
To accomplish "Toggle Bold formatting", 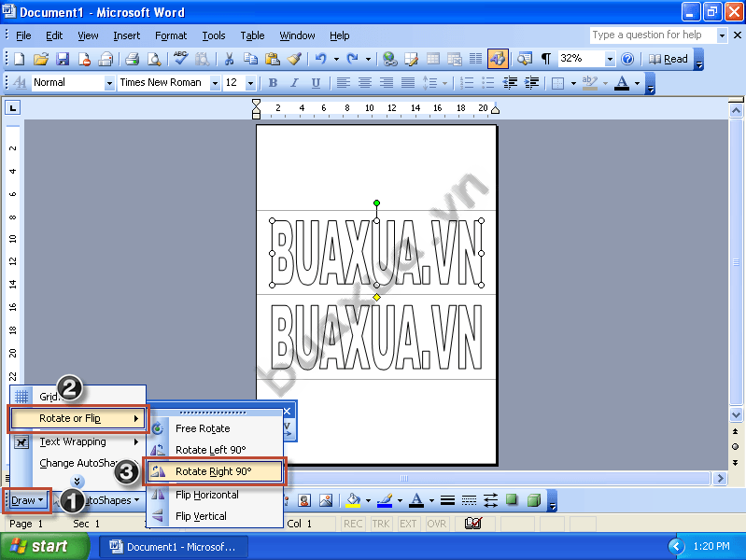I will (273, 83).
